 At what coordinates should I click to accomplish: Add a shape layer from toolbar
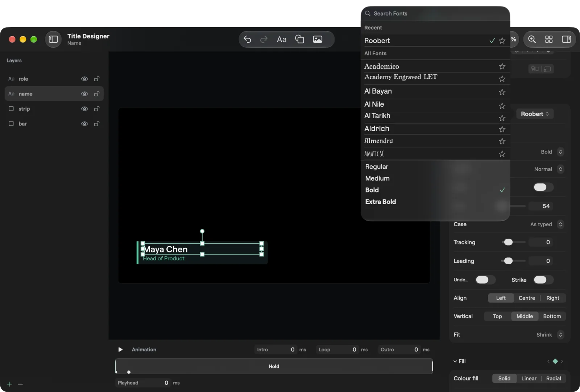pos(299,39)
